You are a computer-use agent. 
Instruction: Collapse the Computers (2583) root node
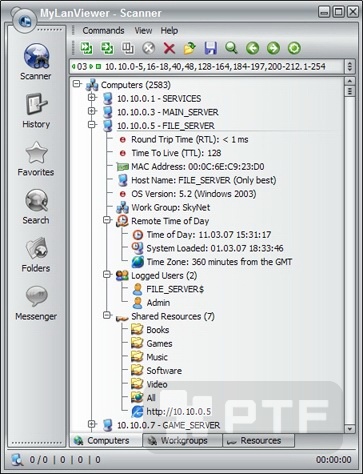tap(77, 84)
